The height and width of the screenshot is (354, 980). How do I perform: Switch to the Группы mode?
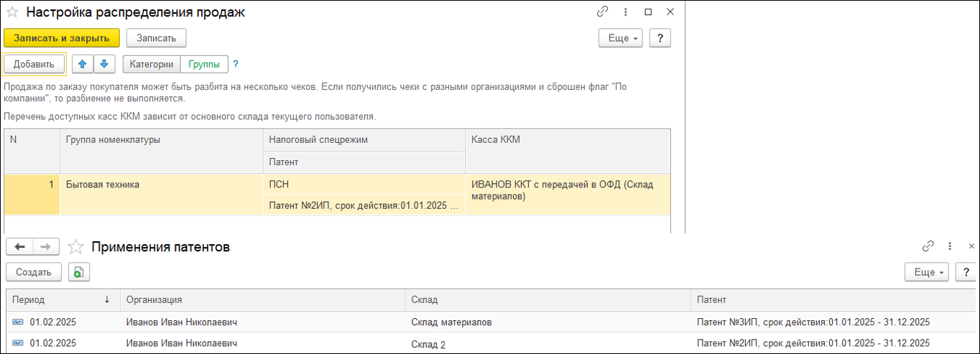pyautogui.click(x=204, y=64)
